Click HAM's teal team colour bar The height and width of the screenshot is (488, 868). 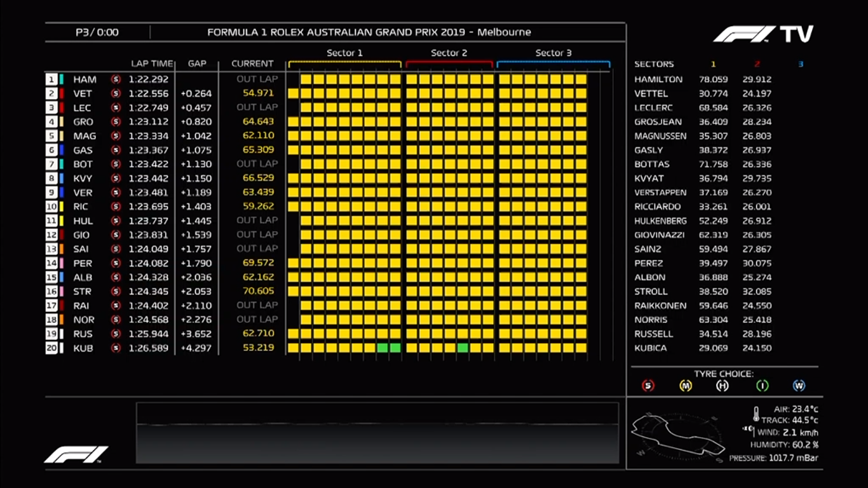click(61, 79)
